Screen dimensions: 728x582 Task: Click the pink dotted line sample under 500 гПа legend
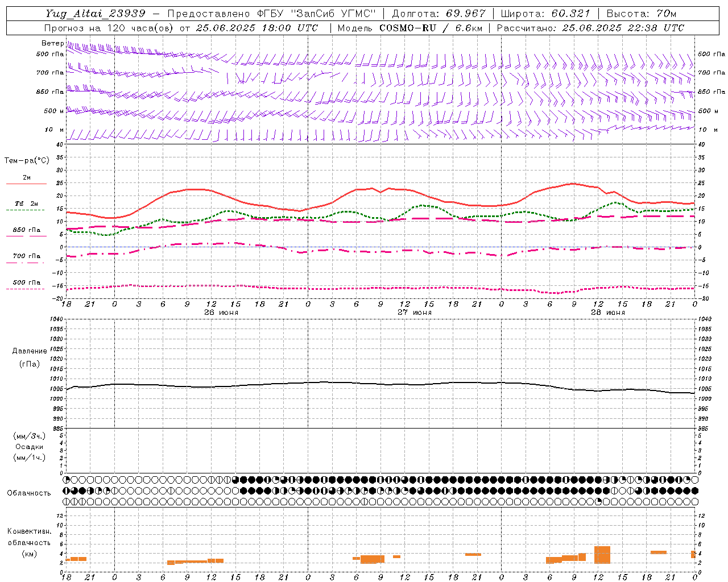[x=25, y=289]
